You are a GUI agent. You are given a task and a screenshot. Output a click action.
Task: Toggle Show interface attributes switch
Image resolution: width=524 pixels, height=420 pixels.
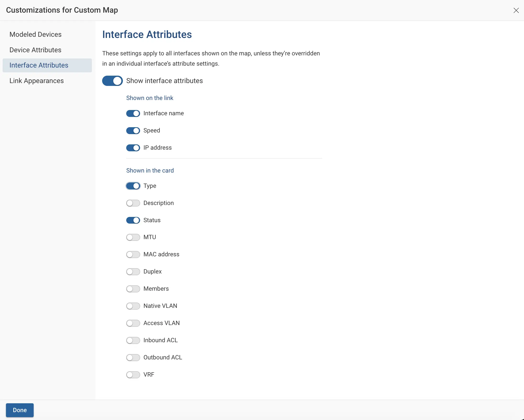tap(112, 81)
